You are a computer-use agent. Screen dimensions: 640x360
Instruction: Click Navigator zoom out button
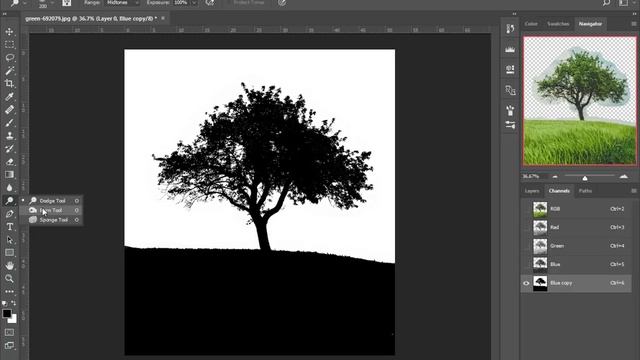pyautogui.click(x=555, y=177)
